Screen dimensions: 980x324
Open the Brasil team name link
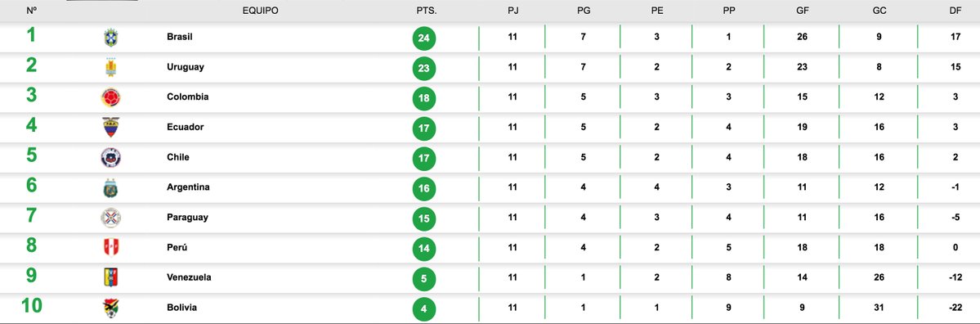(179, 37)
